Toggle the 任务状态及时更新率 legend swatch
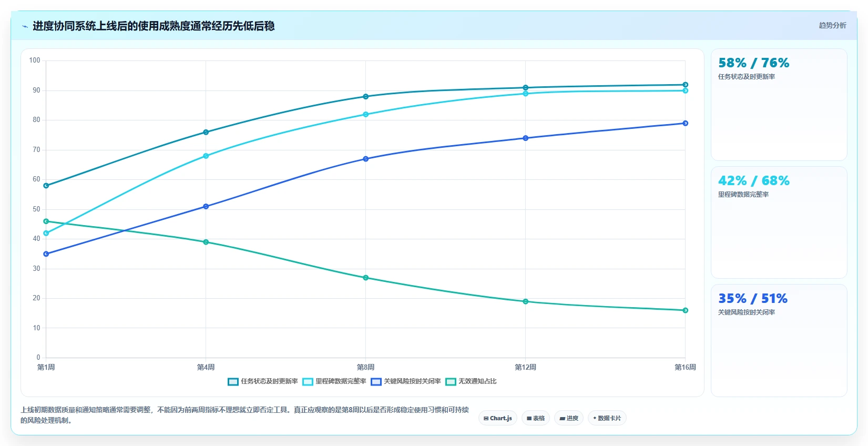The width and height of the screenshot is (868, 446). pos(233,382)
